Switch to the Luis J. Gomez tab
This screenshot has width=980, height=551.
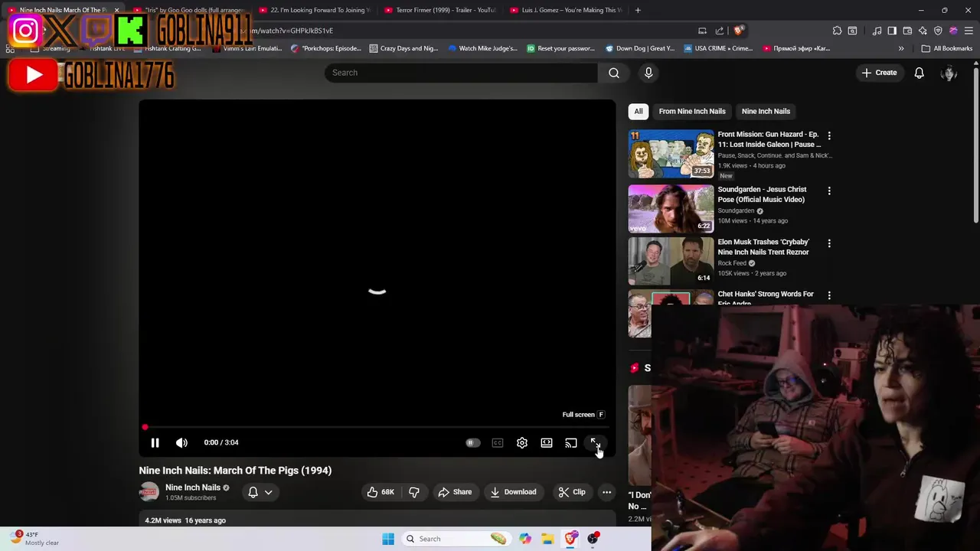[567, 10]
